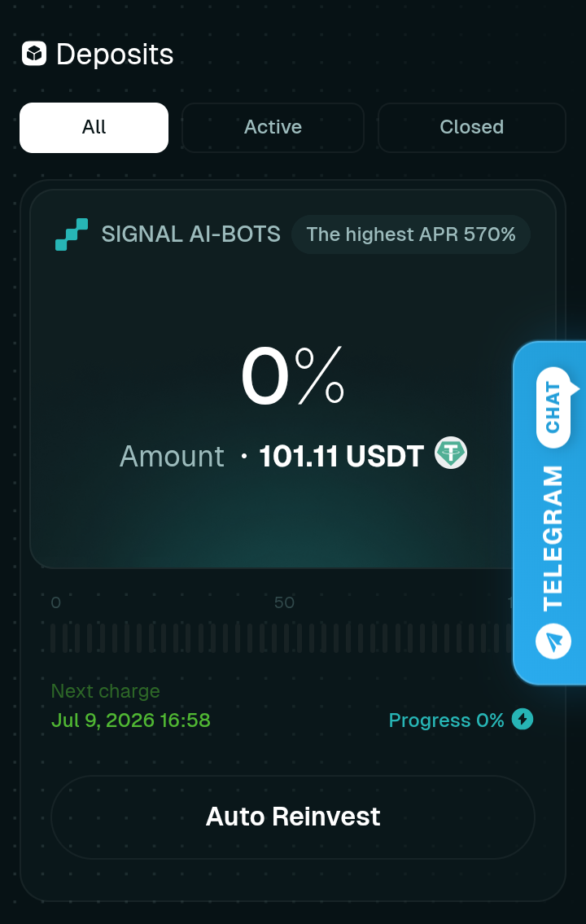This screenshot has width=586, height=924.
Task: Enable Auto Reinvest for this deposit
Action: tap(293, 817)
